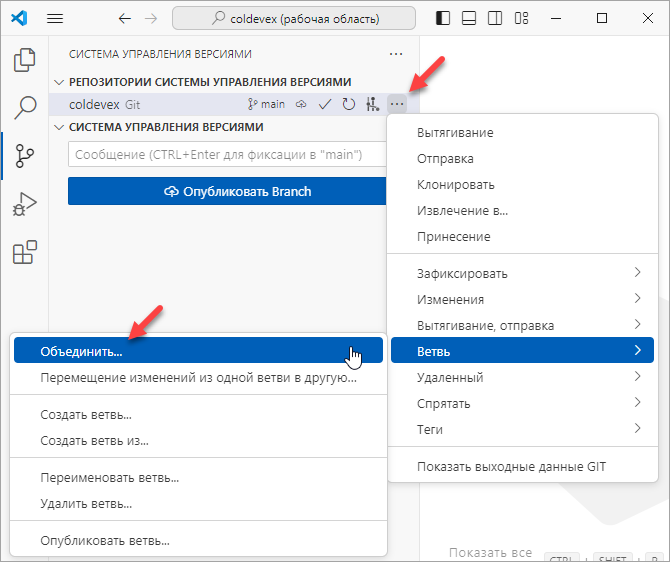The height and width of the screenshot is (562, 670).
Task: Toggle the bottom panel layout button
Action: coord(468,18)
